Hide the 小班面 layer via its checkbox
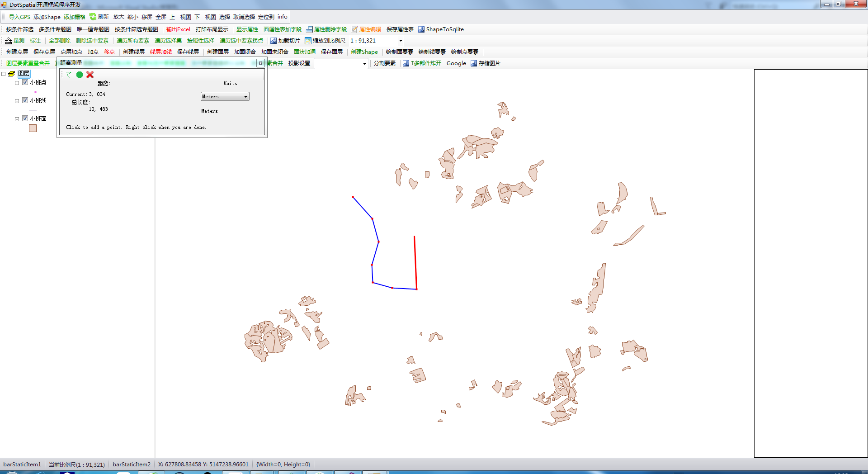This screenshot has height=474, width=868. coord(25,118)
